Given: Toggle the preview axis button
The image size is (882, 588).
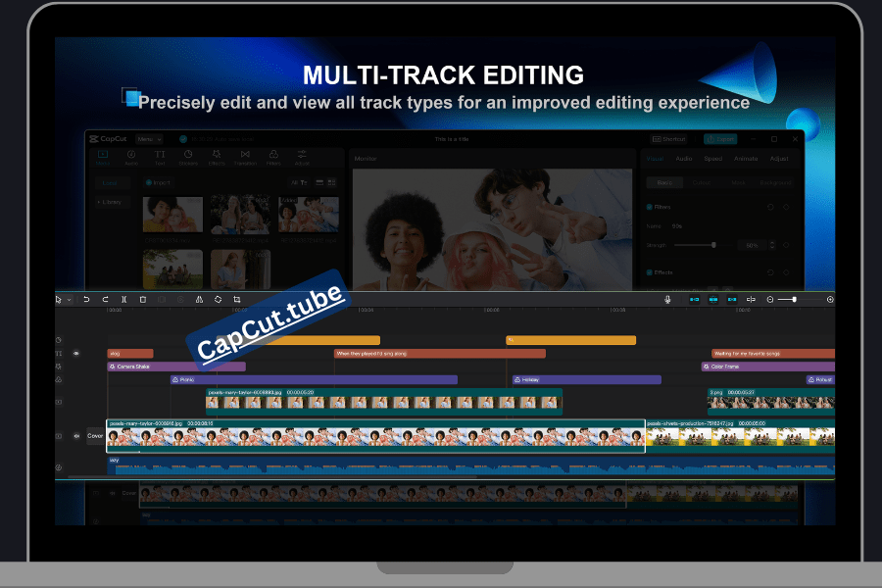Looking at the screenshot, I should (751, 300).
